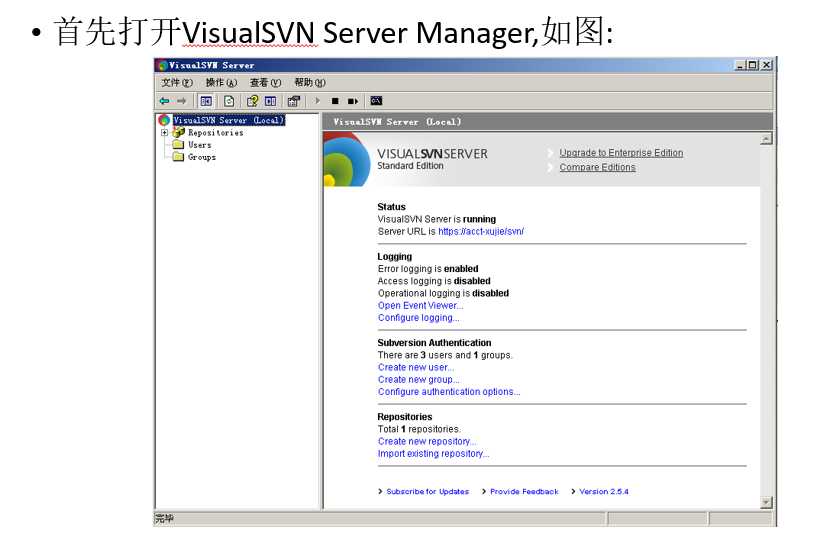Open the 操作(A) menu

221,82
